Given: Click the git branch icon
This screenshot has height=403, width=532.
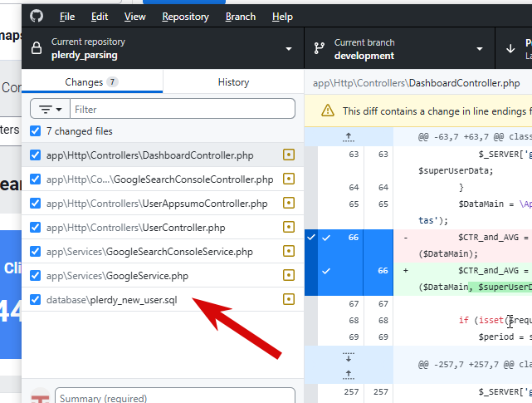Looking at the screenshot, I should pyautogui.click(x=320, y=48).
